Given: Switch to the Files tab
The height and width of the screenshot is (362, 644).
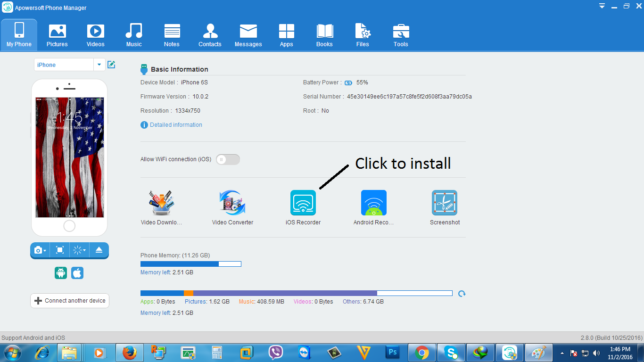Looking at the screenshot, I should [x=363, y=34].
